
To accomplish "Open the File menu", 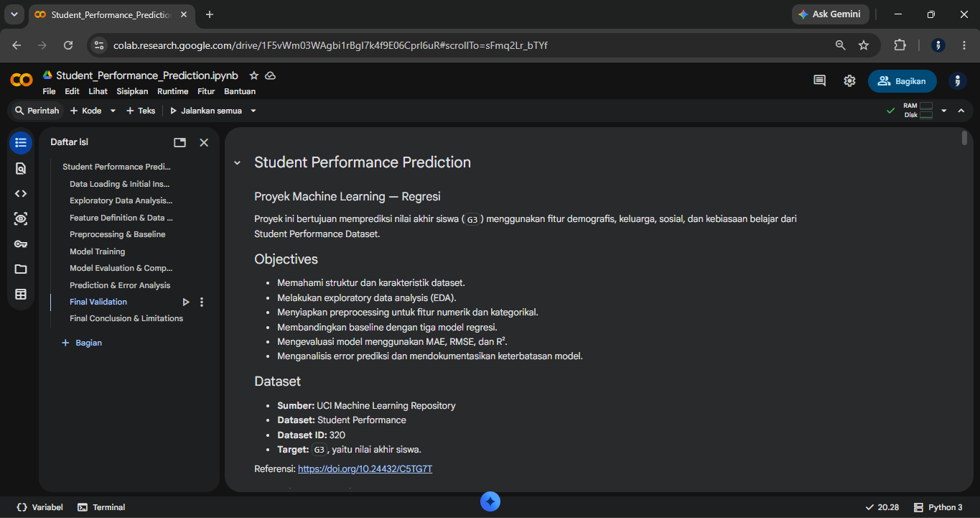I will tap(49, 91).
